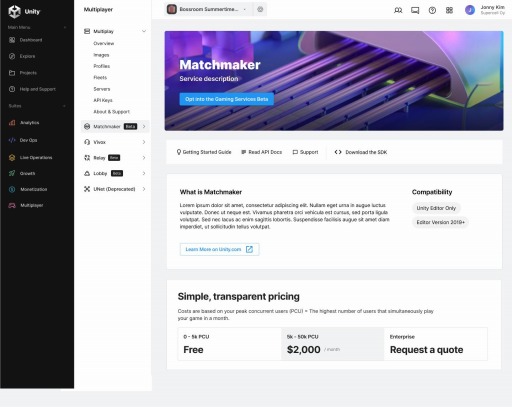The height and width of the screenshot is (407, 512).
Task: Select API Keys under Multiplay
Action: pyautogui.click(x=103, y=100)
